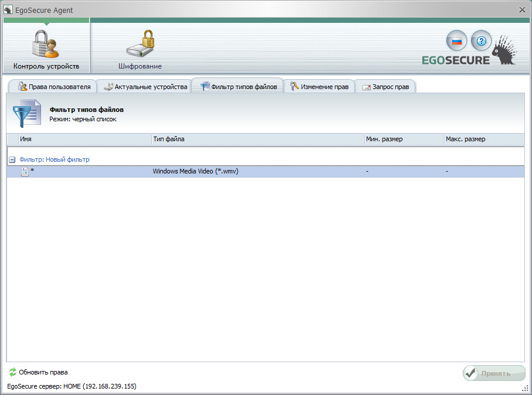Click the Мин. размер column header
The width and height of the screenshot is (532, 395).
click(x=405, y=139)
